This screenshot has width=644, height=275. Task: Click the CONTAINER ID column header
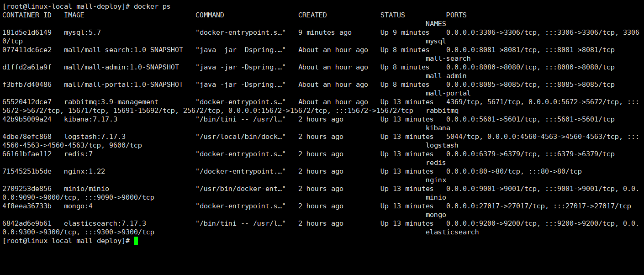[x=27, y=15]
